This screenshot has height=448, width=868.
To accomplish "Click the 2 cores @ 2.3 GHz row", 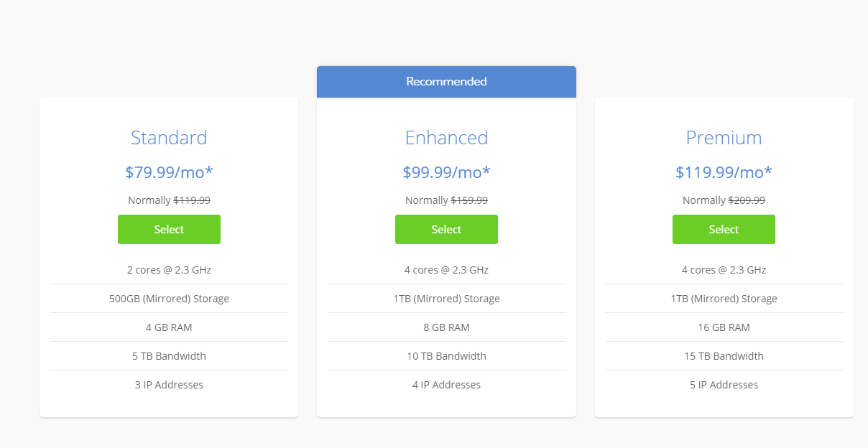I will pyautogui.click(x=169, y=270).
